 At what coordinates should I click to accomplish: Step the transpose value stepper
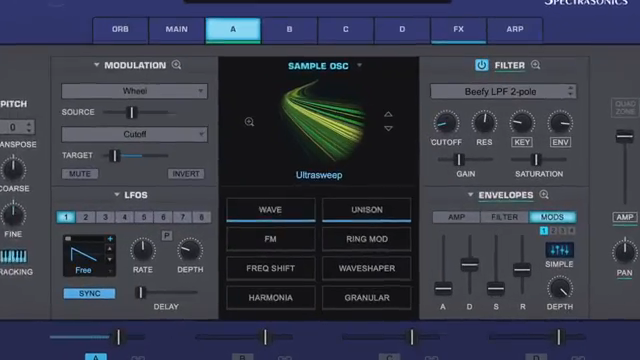click(x=29, y=127)
